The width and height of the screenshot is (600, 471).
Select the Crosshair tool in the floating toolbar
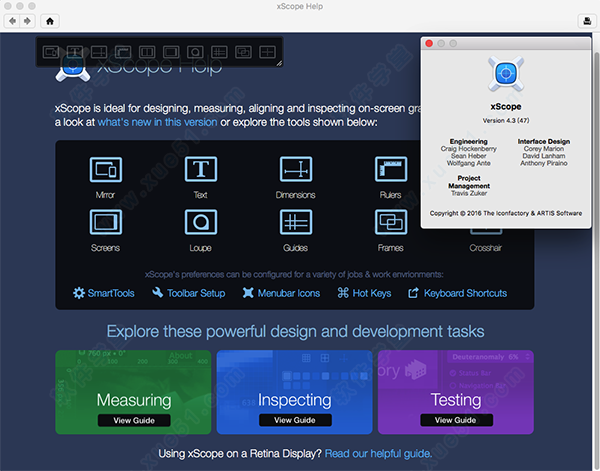[x=267, y=52]
